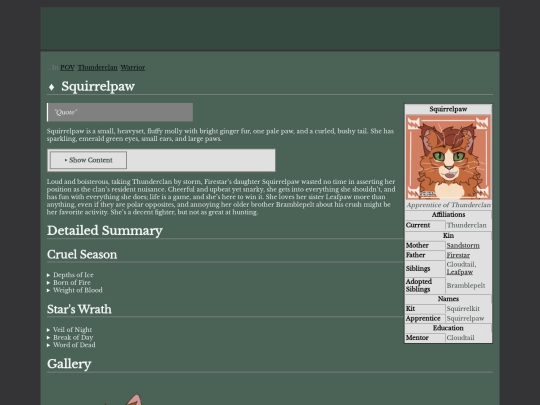
Task: Click the Squirrelkit kit name value
Action: click(x=463, y=309)
